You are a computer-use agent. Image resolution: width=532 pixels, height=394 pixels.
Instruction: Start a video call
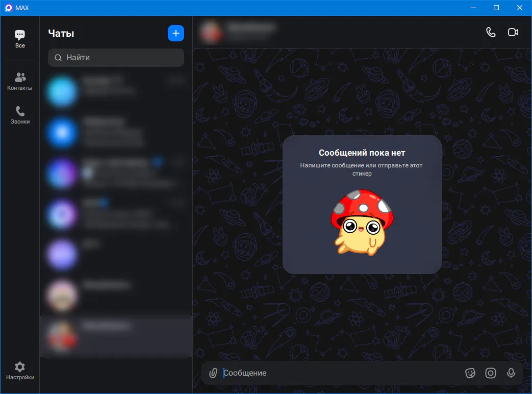click(x=513, y=32)
